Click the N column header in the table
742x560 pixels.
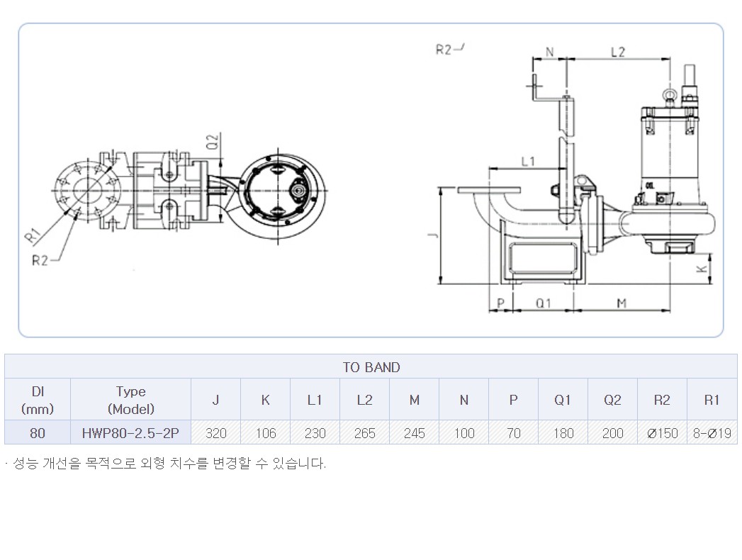(x=463, y=400)
